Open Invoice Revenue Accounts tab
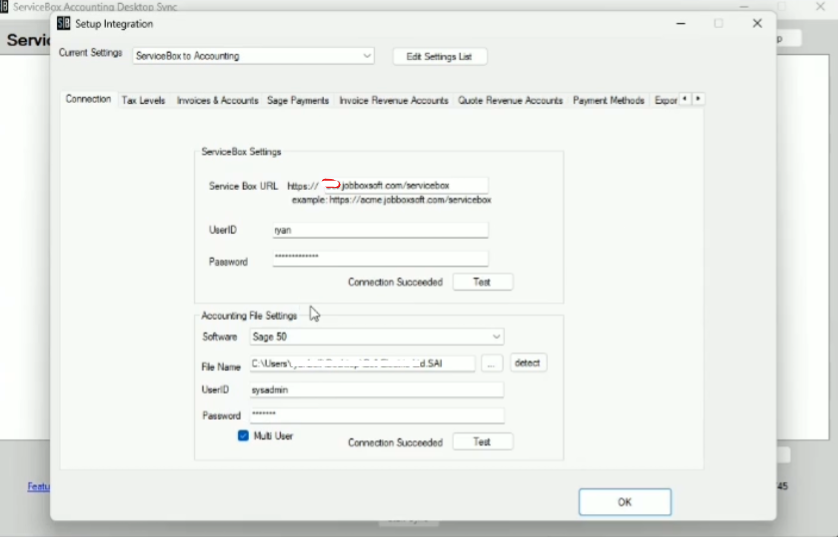This screenshot has width=838, height=537. click(393, 100)
